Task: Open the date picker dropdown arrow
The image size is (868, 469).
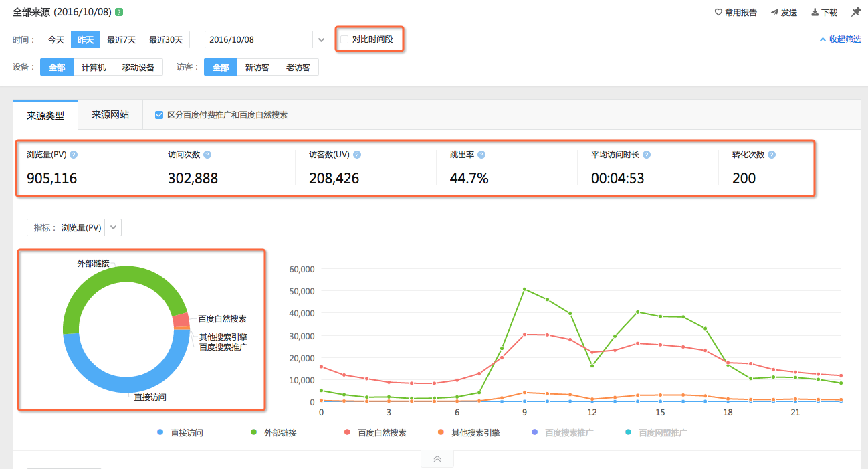Action: [322, 40]
